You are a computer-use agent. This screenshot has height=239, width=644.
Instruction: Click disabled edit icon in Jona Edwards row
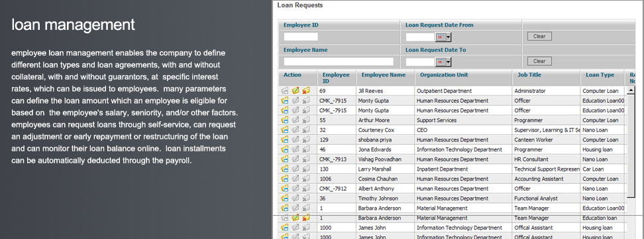pyautogui.click(x=295, y=149)
